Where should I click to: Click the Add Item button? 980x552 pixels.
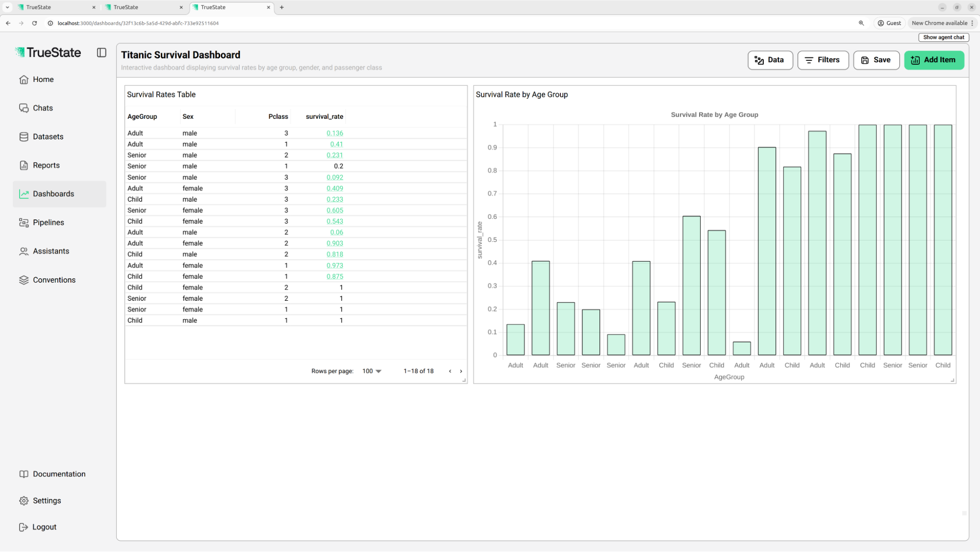933,60
